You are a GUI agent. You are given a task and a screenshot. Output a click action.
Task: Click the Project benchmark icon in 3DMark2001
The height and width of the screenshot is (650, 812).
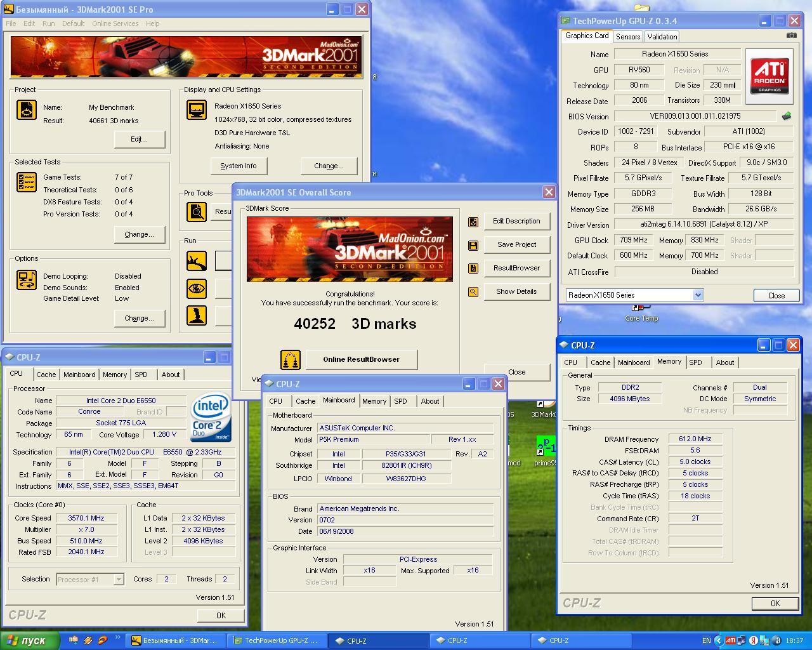tap(26, 109)
